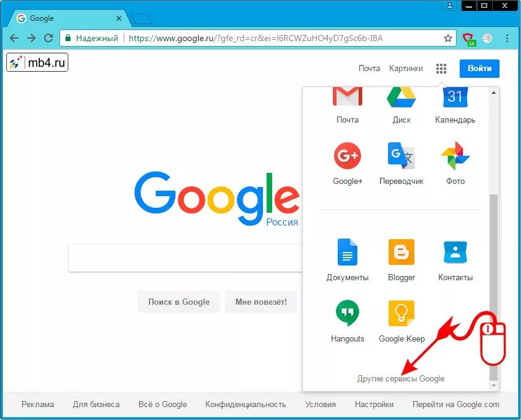Open the Google Drive Диск icon
Screen dimensions: 521x420
(x=401, y=97)
